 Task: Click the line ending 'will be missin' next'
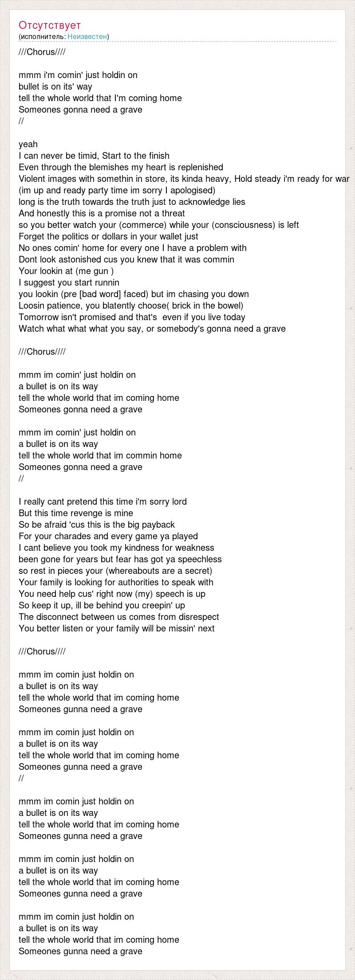click(x=117, y=628)
